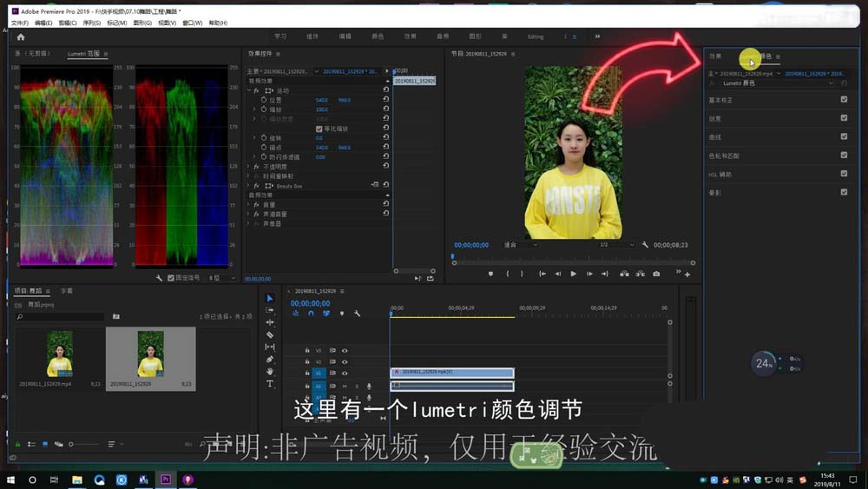The image size is (868, 489).
Task: Open the Lumetri 颜色 effect dropdown
Action: click(831, 83)
